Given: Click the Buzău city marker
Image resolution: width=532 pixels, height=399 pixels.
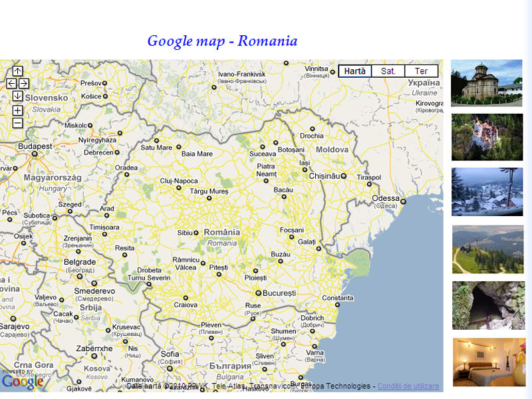Looking at the screenshot, I should pos(280,261).
